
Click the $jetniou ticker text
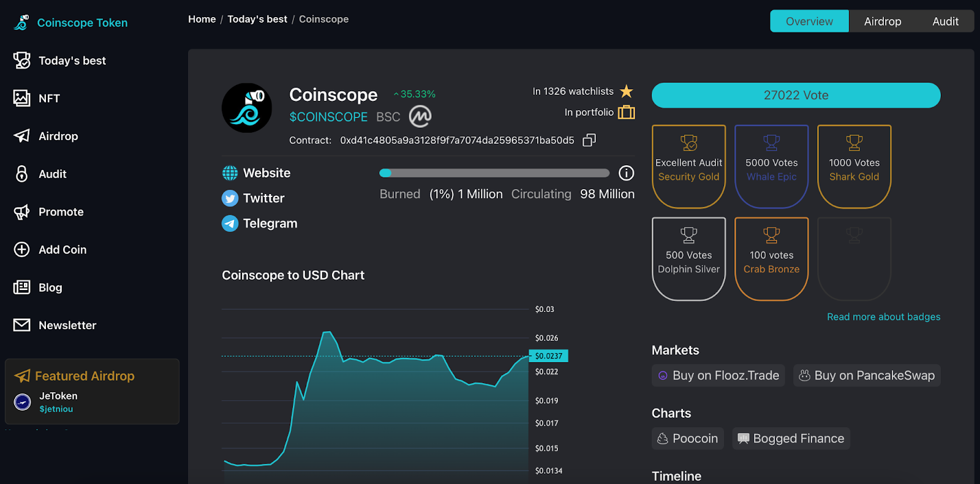56,409
